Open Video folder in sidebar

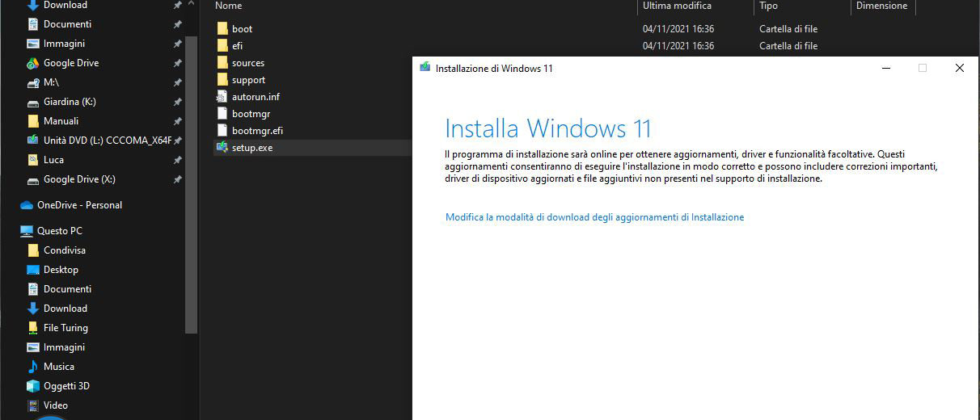(x=55, y=405)
